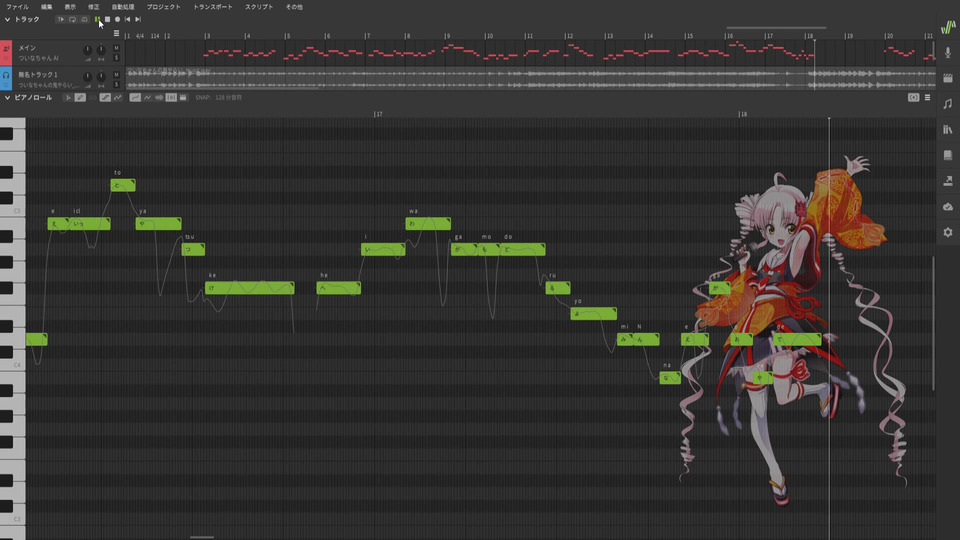Open the 表示 menu
This screenshot has height=540, width=960.
tap(70, 7)
